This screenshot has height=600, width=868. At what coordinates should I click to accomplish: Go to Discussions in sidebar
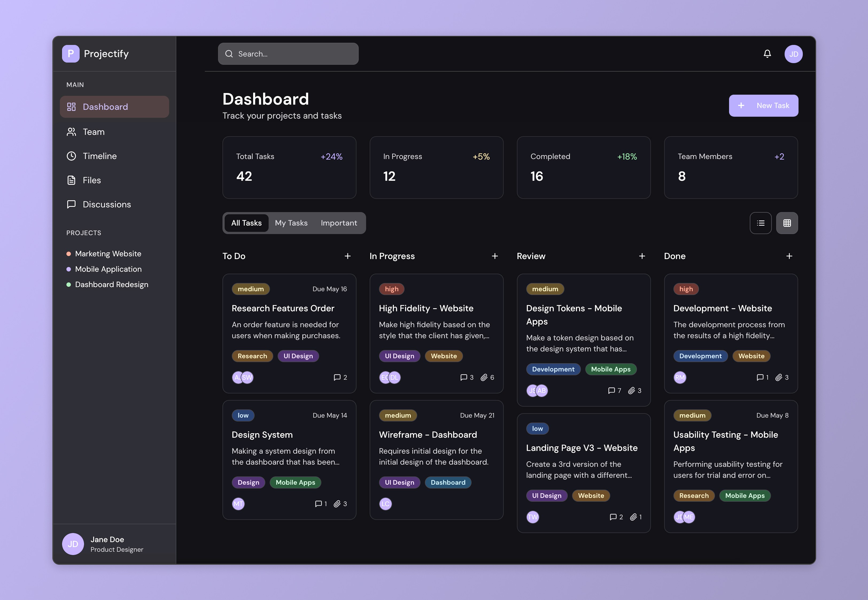106,205
